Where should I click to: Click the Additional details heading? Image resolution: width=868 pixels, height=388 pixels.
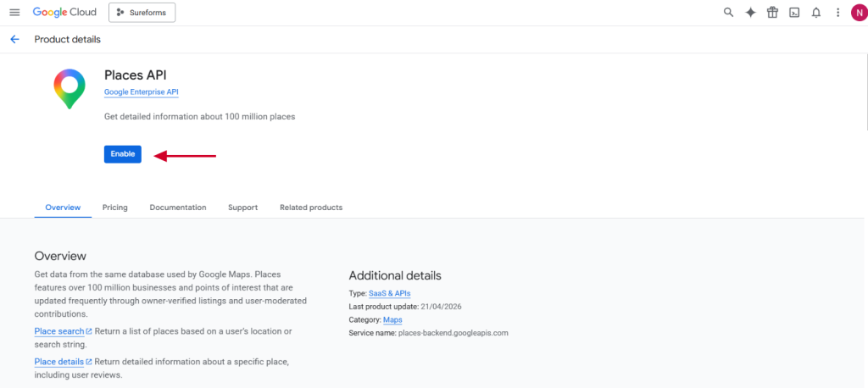point(395,275)
